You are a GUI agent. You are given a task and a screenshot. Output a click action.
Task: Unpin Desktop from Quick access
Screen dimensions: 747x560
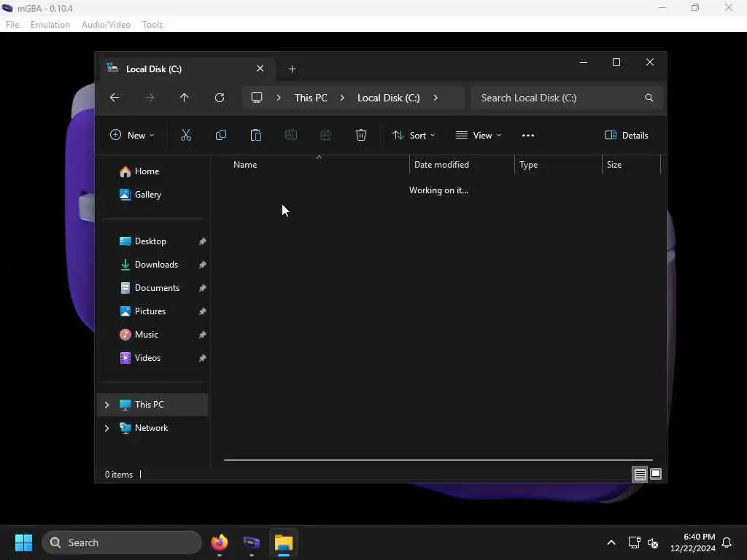203,241
